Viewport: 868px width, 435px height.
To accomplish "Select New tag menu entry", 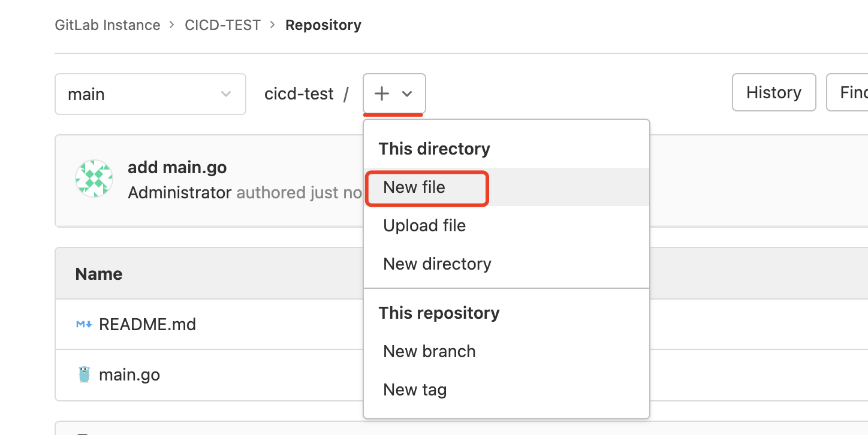I will tap(415, 390).
